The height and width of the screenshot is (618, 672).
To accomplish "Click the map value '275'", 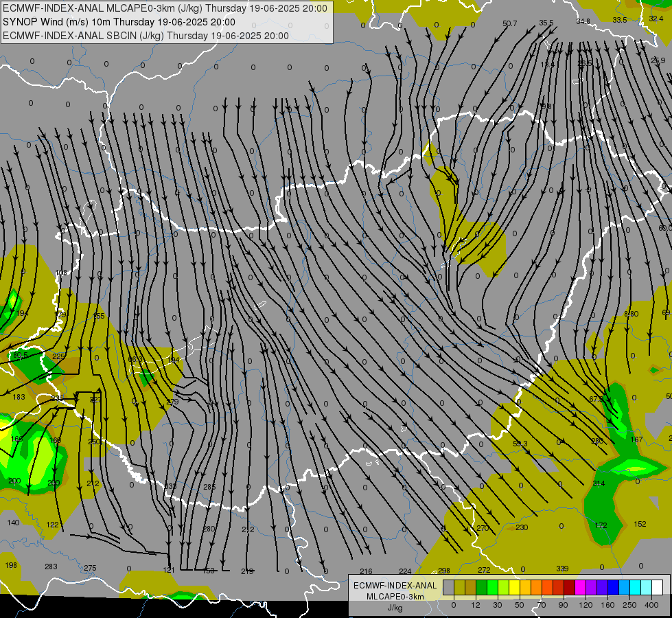I will pyautogui.click(x=90, y=568).
